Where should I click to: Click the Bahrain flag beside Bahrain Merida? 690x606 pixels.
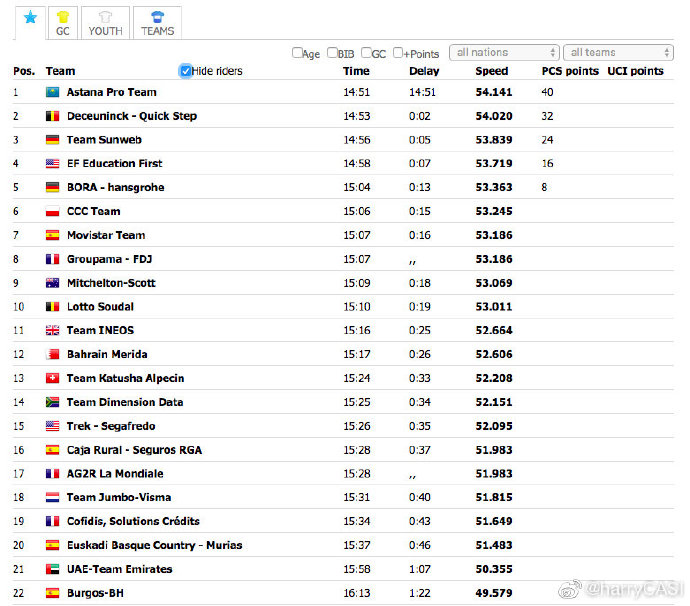[52, 354]
